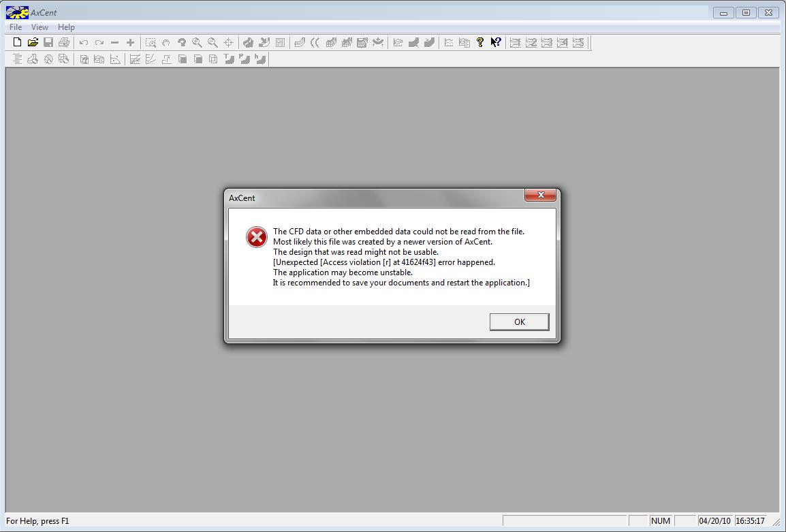Click the NUM indicator in status bar
This screenshot has width=786, height=532.
(x=660, y=521)
